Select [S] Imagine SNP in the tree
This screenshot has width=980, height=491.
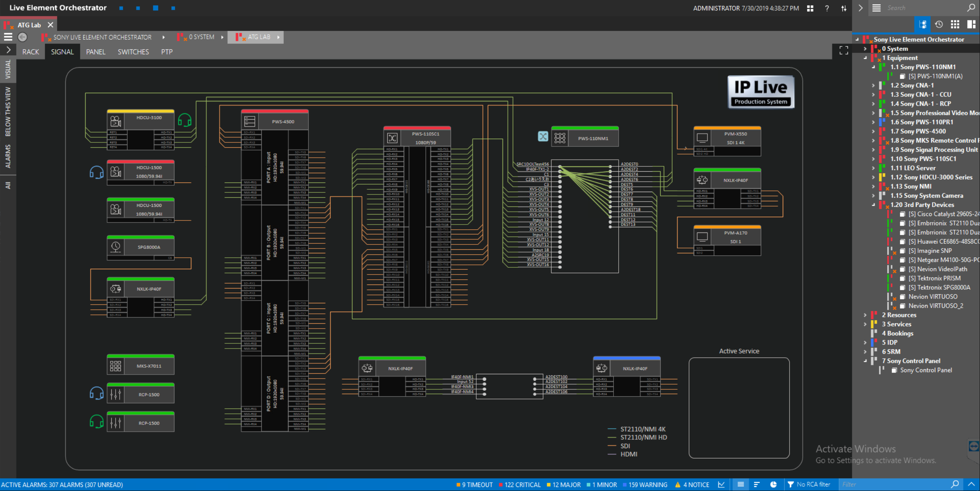[x=930, y=251]
